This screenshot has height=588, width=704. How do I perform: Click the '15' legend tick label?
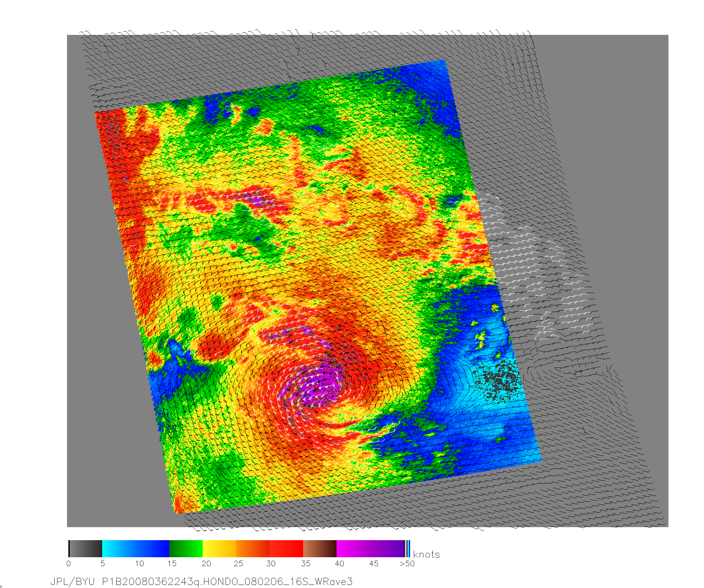(x=172, y=564)
